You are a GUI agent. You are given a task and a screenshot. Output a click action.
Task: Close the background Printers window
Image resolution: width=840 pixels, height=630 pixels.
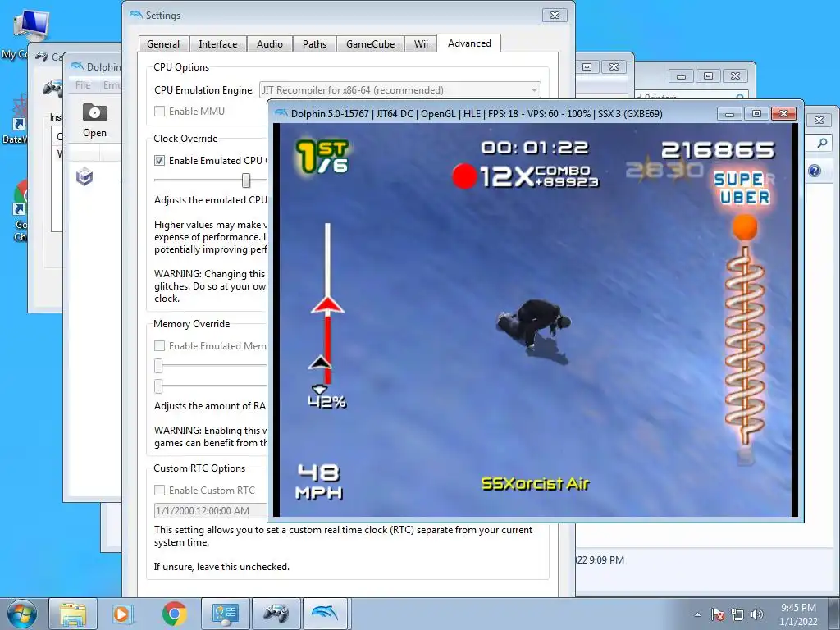736,76
